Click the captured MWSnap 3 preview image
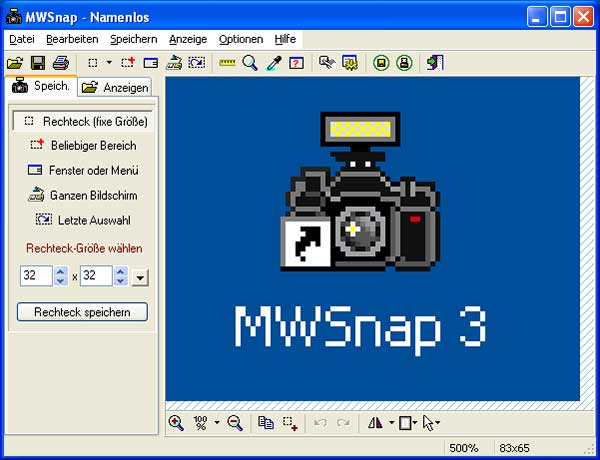The height and width of the screenshot is (460, 600). coord(373,239)
